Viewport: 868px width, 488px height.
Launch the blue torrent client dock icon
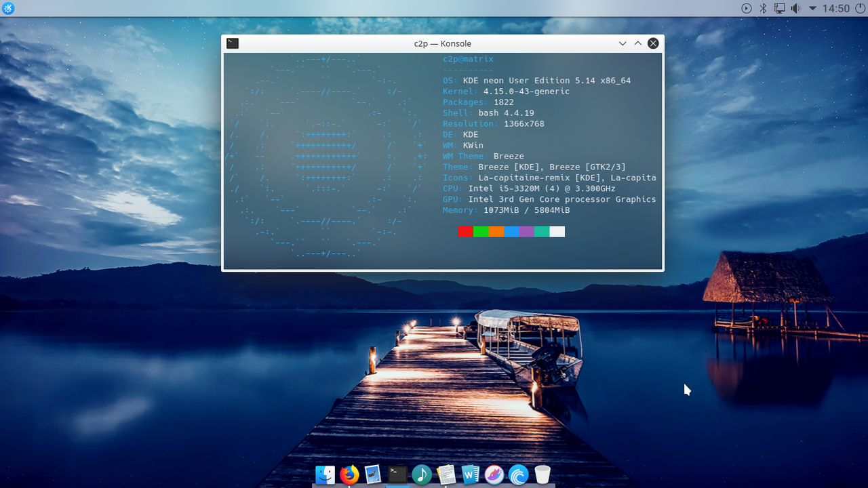[x=518, y=474]
